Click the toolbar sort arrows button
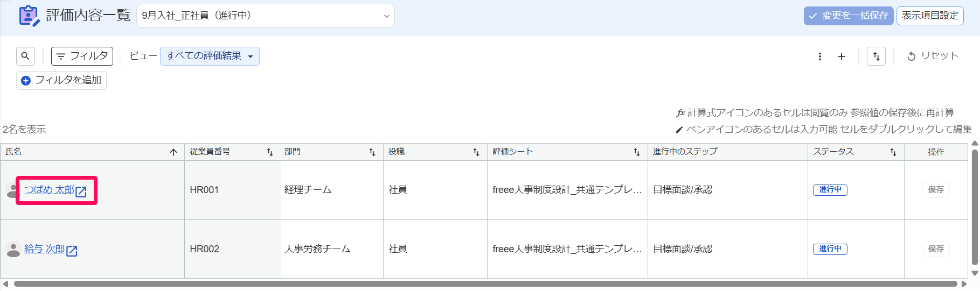 (x=876, y=56)
